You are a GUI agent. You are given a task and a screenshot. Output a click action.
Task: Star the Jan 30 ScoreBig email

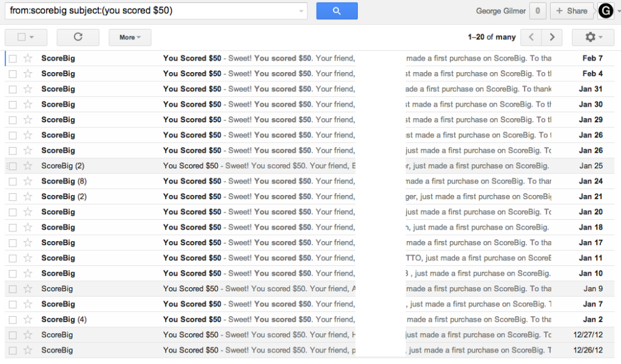[x=28, y=104]
